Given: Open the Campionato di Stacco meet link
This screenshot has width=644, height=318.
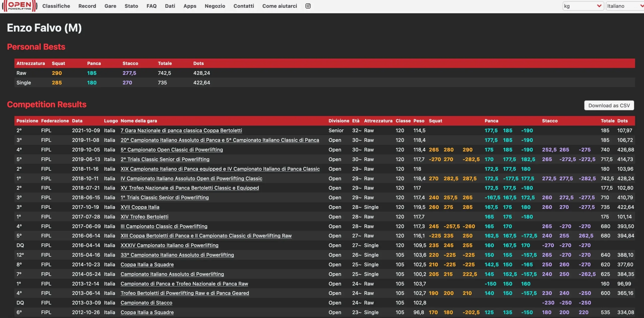Looking at the screenshot, I should (146, 303).
